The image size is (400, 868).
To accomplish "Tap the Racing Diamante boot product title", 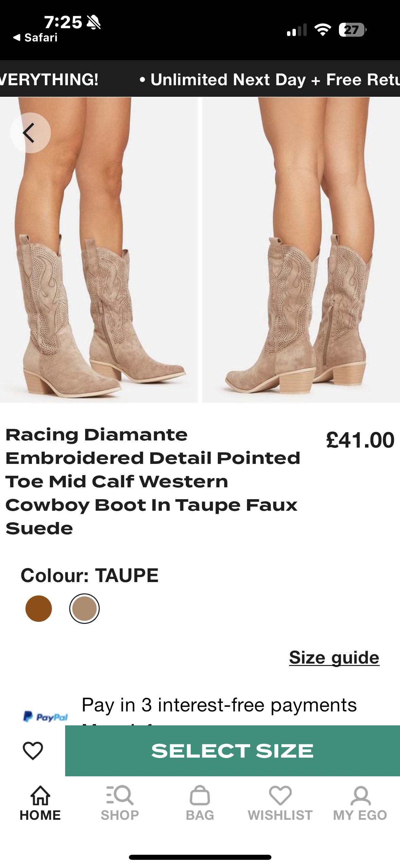I will coord(153,481).
